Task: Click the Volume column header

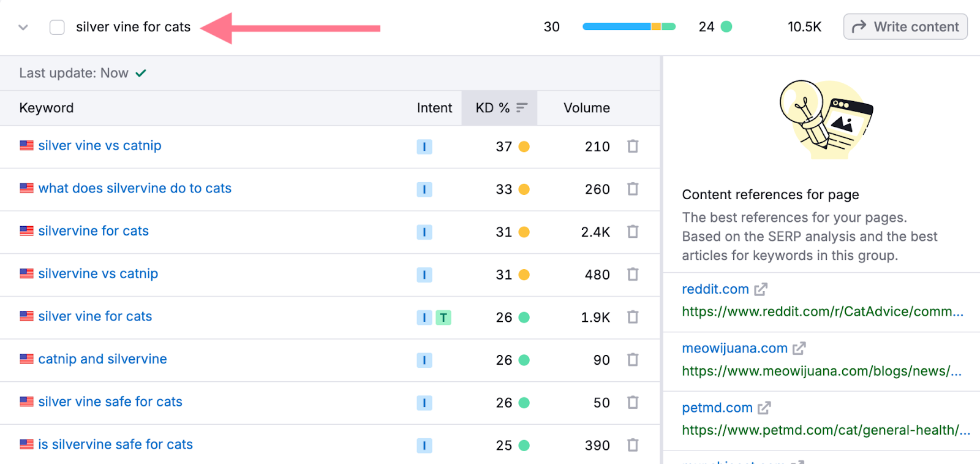Action: pyautogui.click(x=586, y=108)
